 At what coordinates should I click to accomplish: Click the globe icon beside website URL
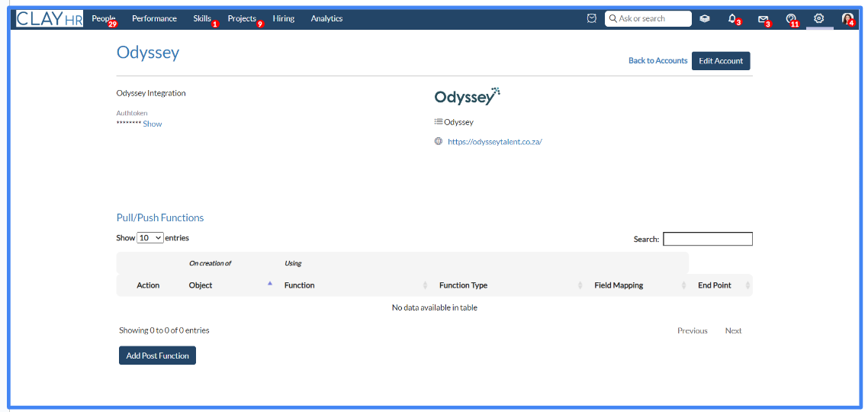[x=439, y=141]
